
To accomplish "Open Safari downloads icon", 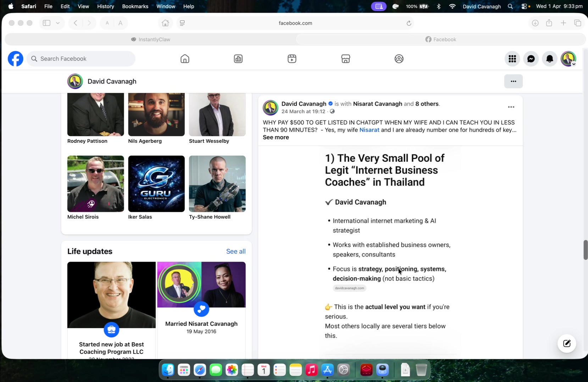I will pos(535,23).
